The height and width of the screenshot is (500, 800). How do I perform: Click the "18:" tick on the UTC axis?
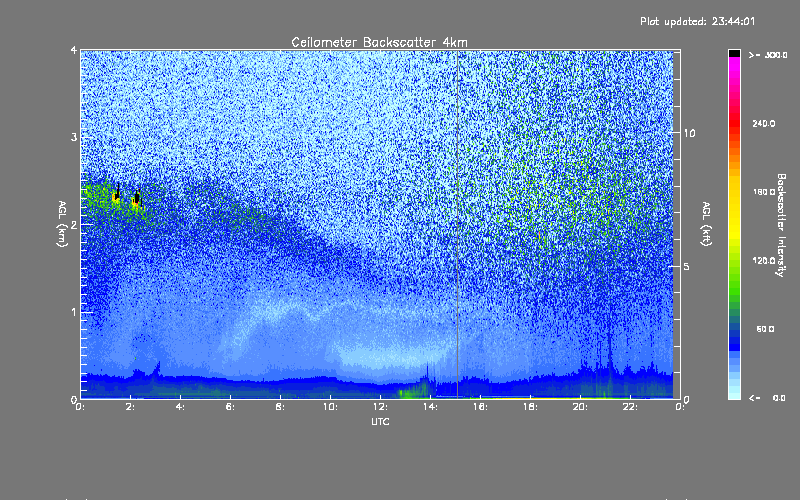point(531,407)
